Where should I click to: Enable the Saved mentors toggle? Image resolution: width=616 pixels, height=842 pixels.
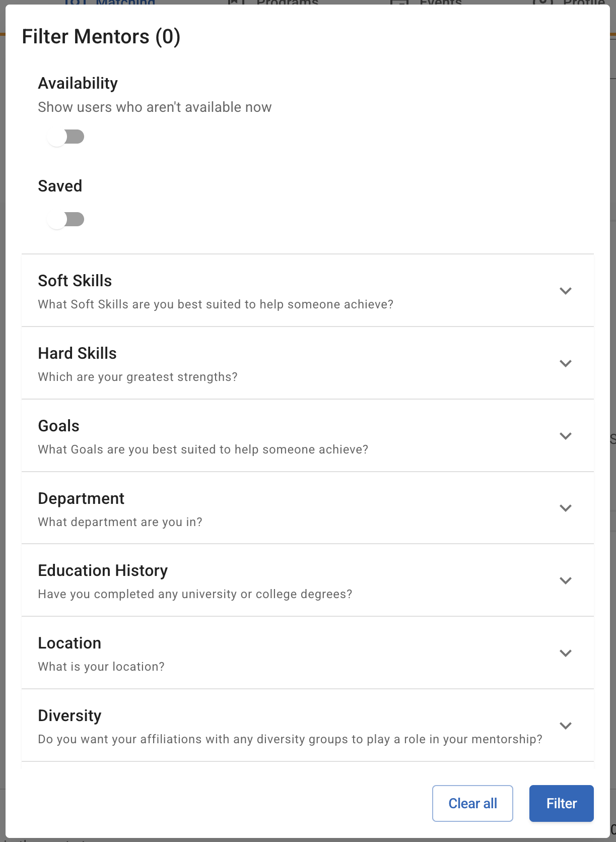pyautogui.click(x=65, y=220)
